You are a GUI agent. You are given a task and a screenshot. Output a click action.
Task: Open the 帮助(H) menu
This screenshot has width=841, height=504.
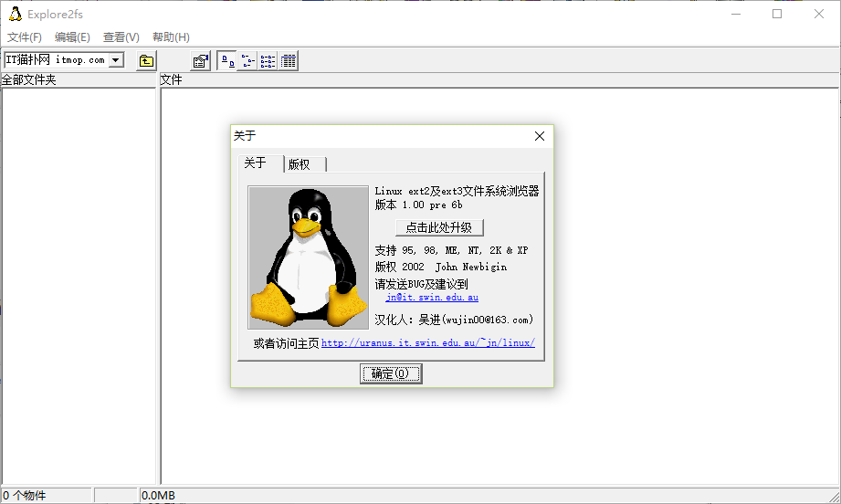(171, 37)
